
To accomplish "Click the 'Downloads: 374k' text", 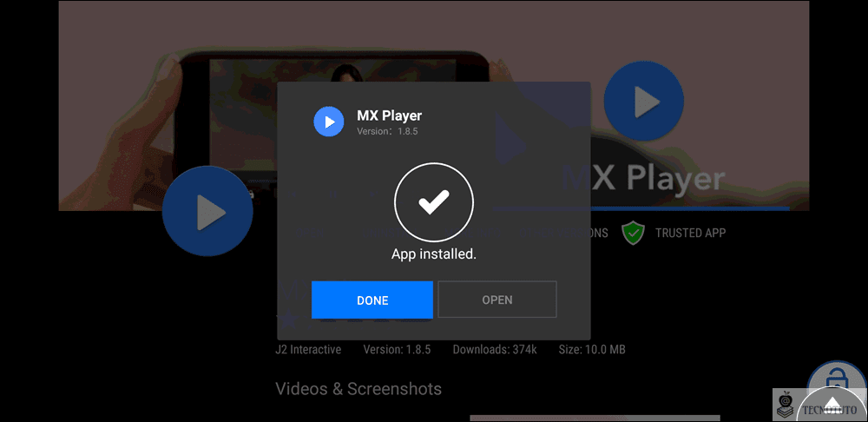I will point(495,349).
